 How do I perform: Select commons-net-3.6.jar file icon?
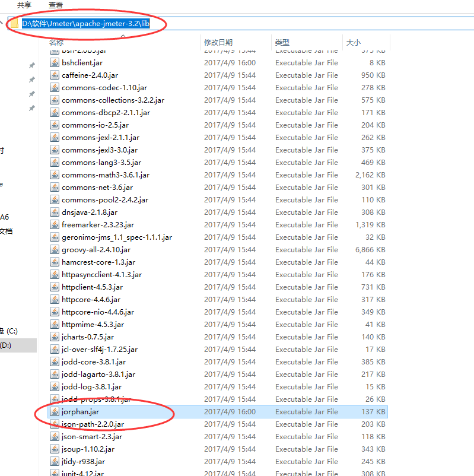[55, 187]
